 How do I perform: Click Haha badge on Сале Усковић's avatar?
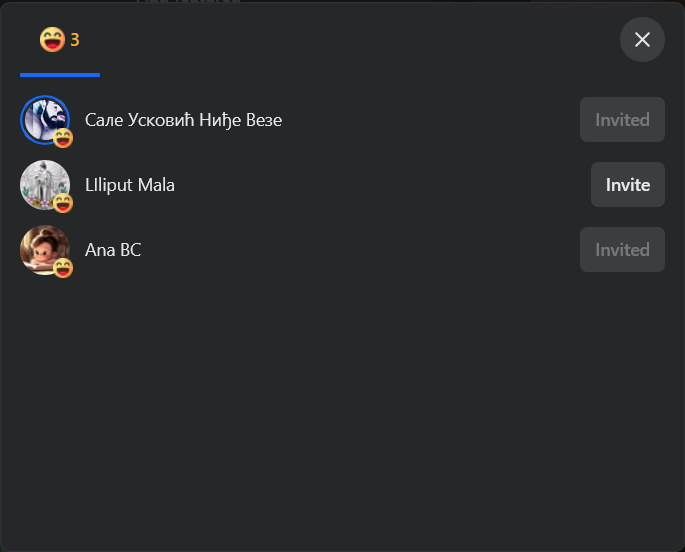[x=63, y=138]
